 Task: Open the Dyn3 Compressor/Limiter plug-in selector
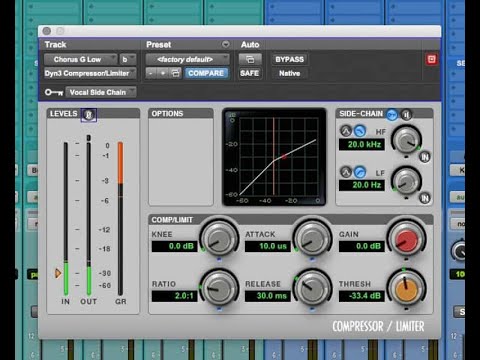90,73
